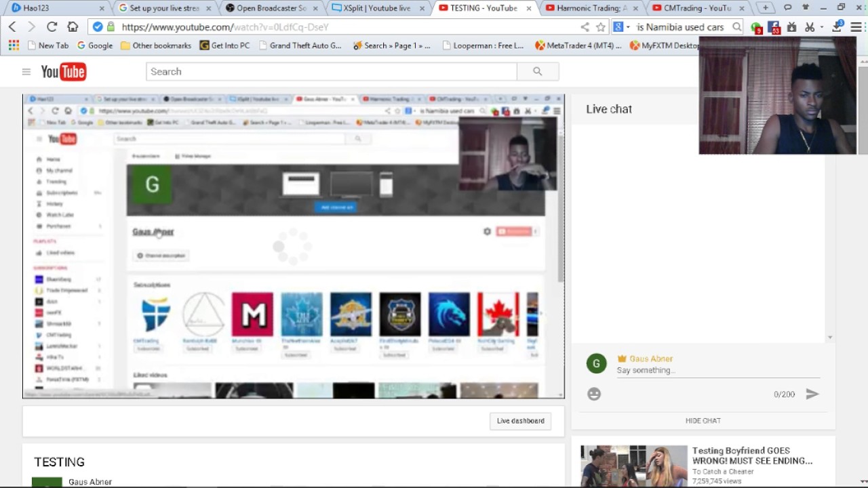Expand the scissors tool dropdown arrow
Screen dimensions: 868x488
point(821,27)
